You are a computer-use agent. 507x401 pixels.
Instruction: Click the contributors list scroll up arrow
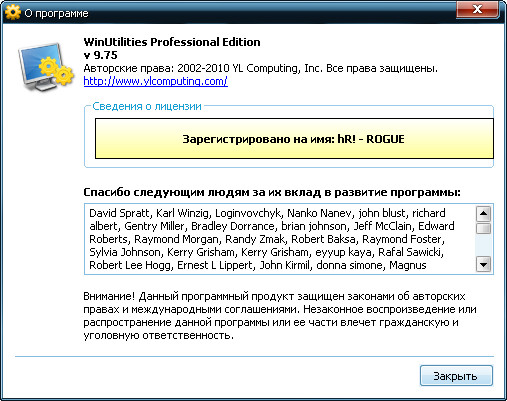pos(483,213)
